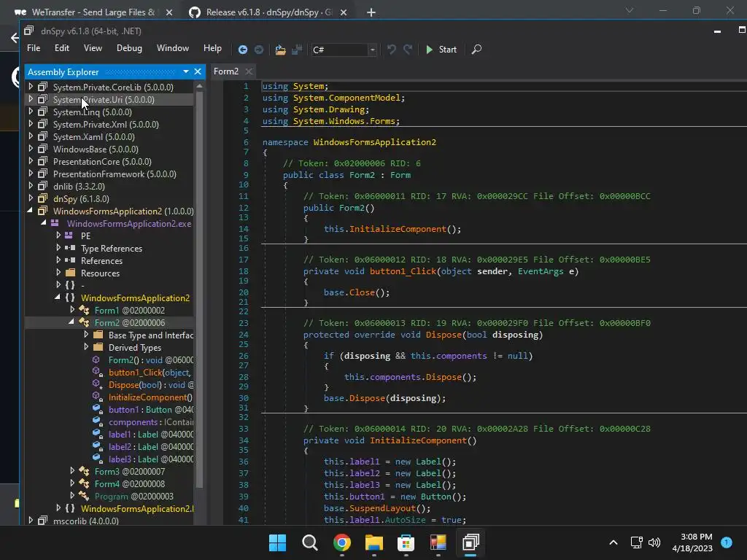Image resolution: width=747 pixels, height=560 pixels.
Task: Collapse the Form2 class tree node
Action: click(x=72, y=322)
